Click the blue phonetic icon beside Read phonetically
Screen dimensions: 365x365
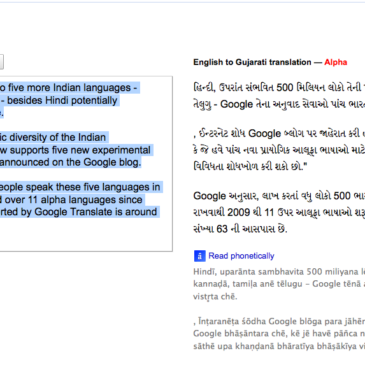[199, 256]
